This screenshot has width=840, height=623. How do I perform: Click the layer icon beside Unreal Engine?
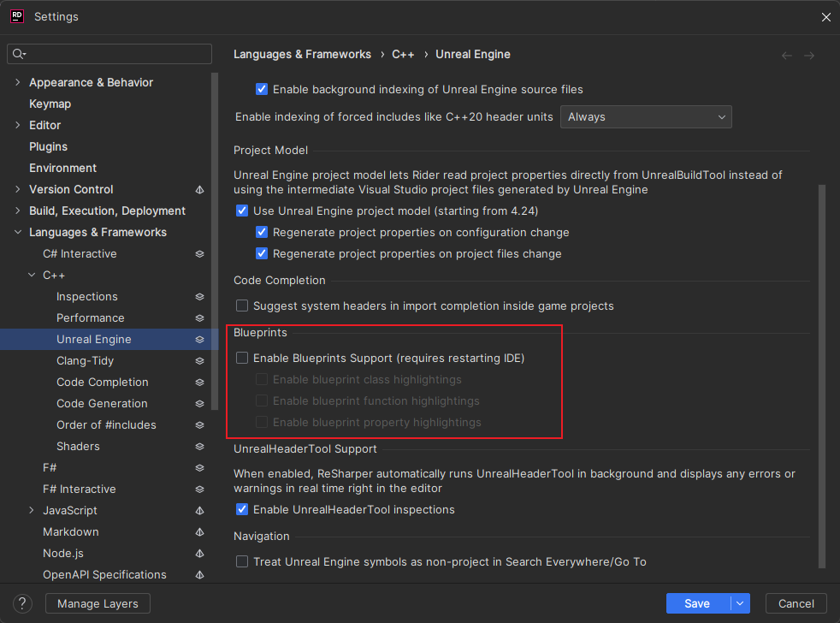(x=200, y=340)
